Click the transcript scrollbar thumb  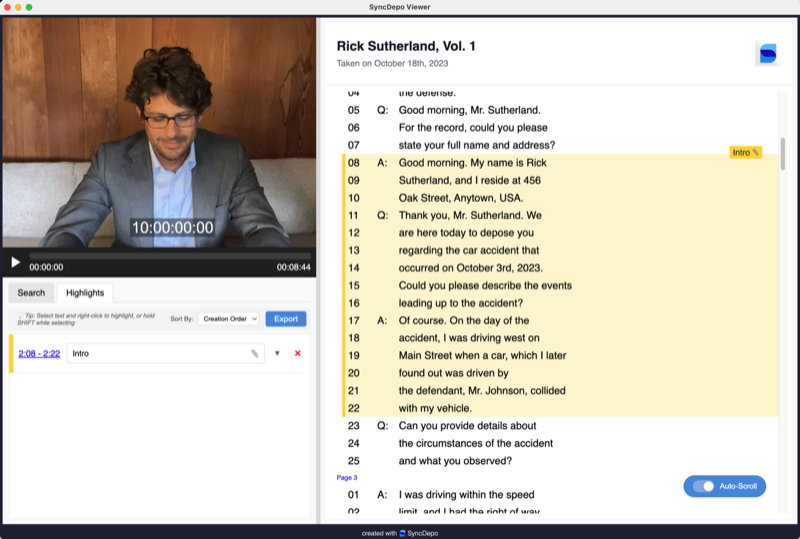coord(782,153)
